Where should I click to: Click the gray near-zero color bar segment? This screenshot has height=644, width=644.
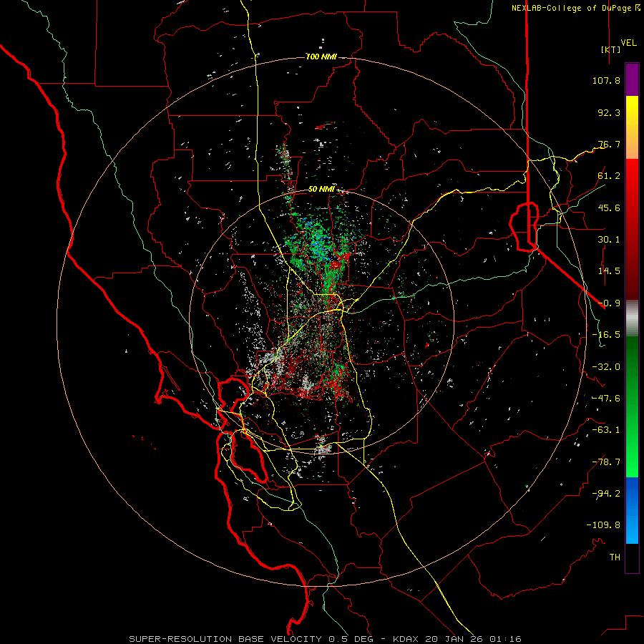tap(632, 318)
